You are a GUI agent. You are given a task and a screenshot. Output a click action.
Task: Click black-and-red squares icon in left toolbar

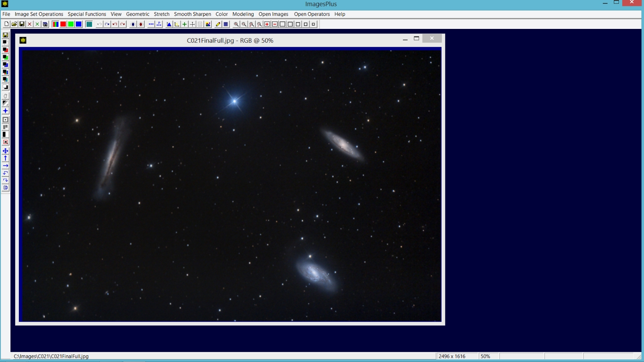tap(5, 50)
